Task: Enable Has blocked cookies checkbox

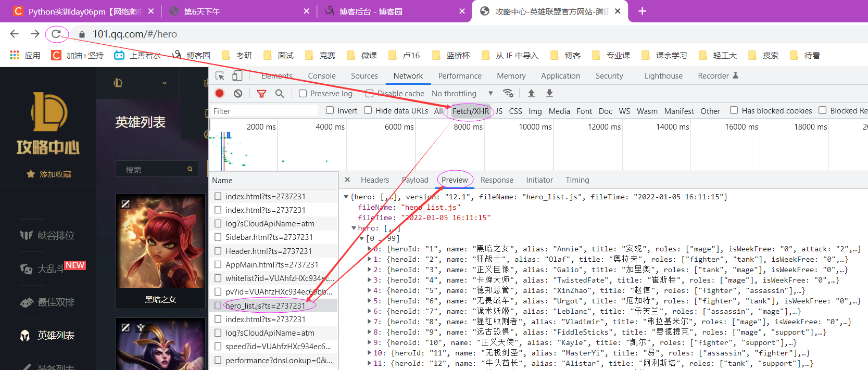Action: [x=734, y=110]
